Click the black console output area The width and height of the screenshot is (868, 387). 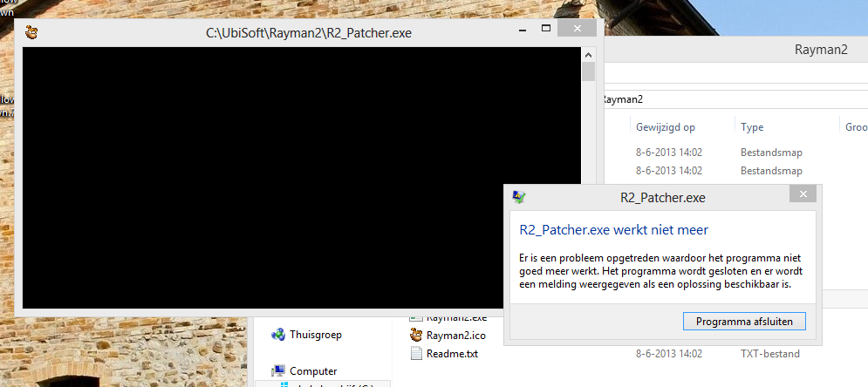point(301,178)
